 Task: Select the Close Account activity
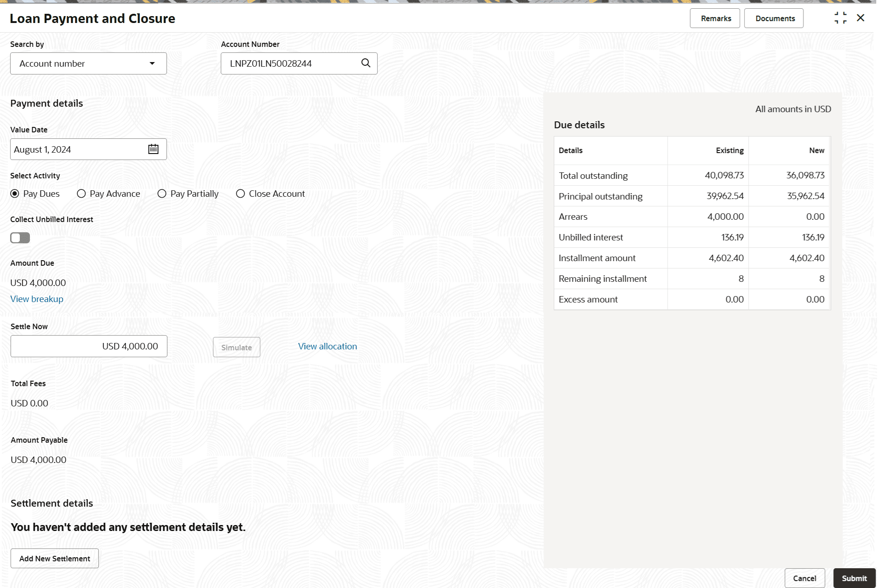coord(241,194)
